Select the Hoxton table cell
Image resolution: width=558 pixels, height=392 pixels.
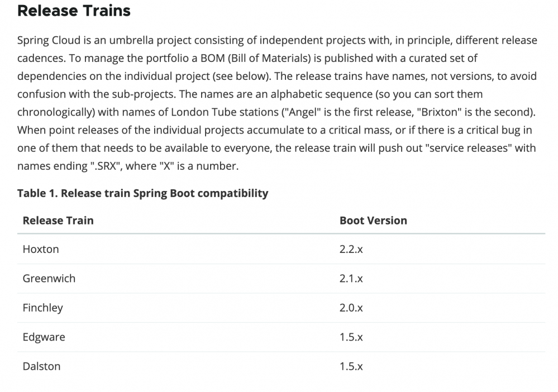pos(41,250)
